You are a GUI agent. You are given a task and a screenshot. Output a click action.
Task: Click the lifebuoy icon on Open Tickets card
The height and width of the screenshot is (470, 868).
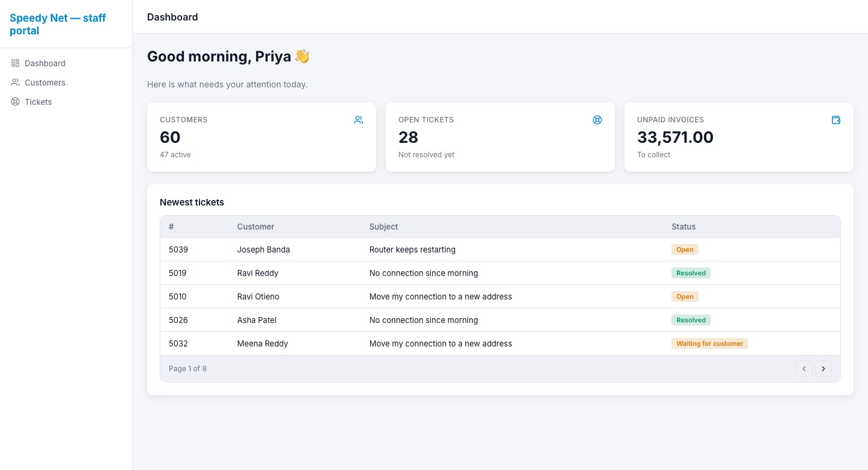[597, 120]
